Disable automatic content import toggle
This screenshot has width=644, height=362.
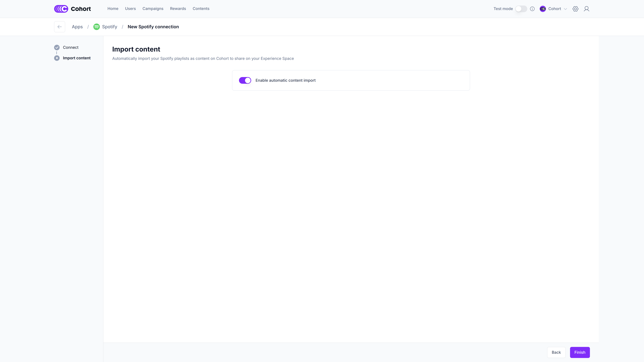click(245, 80)
